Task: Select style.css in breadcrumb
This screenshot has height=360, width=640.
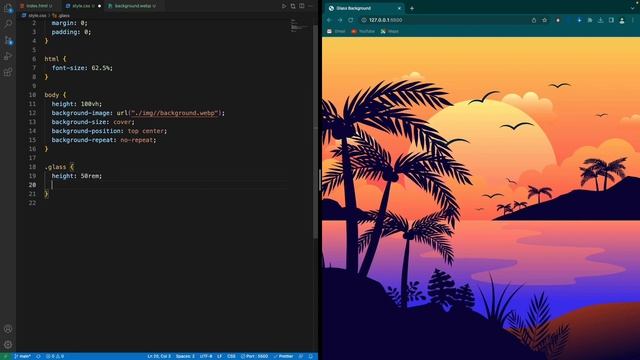Action: [x=37, y=16]
